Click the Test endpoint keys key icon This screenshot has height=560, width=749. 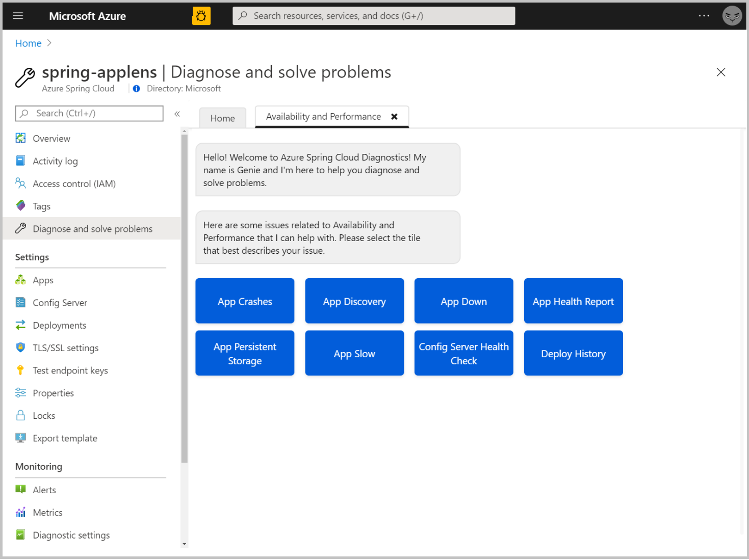20,370
